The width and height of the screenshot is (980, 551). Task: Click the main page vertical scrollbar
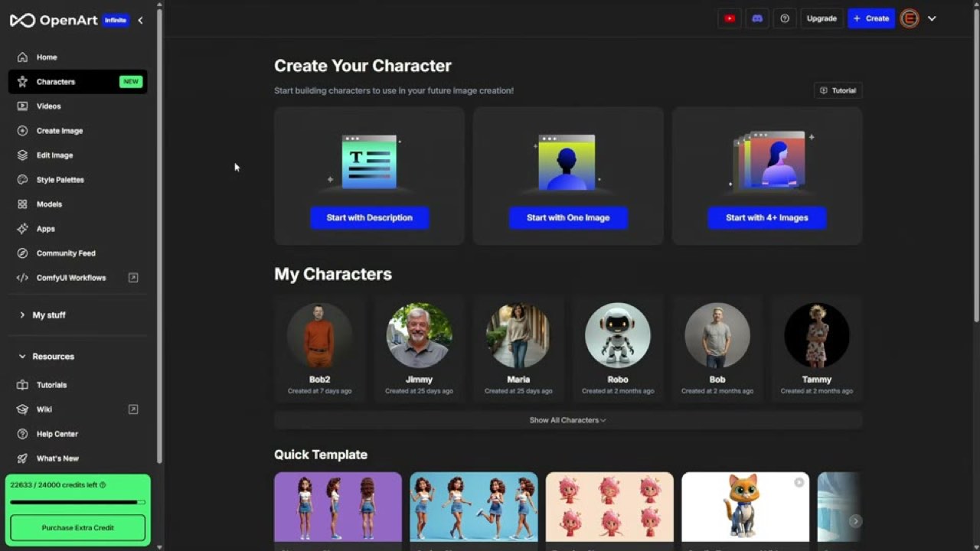point(975,165)
